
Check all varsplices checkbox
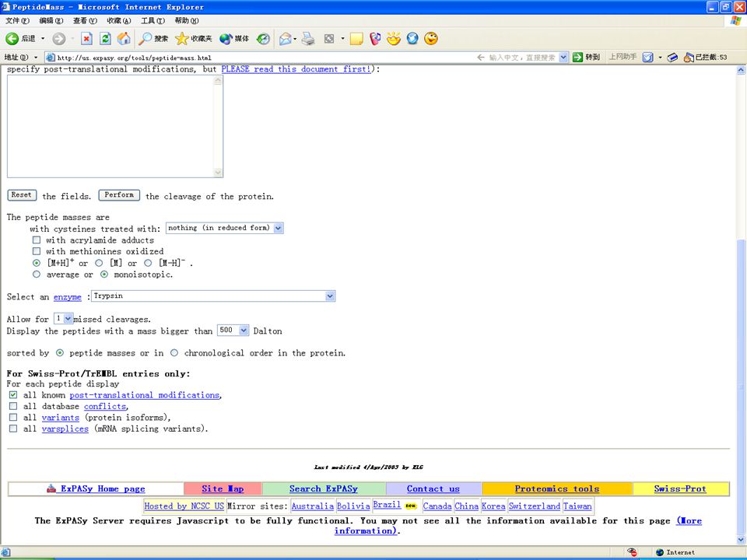pos(13,429)
